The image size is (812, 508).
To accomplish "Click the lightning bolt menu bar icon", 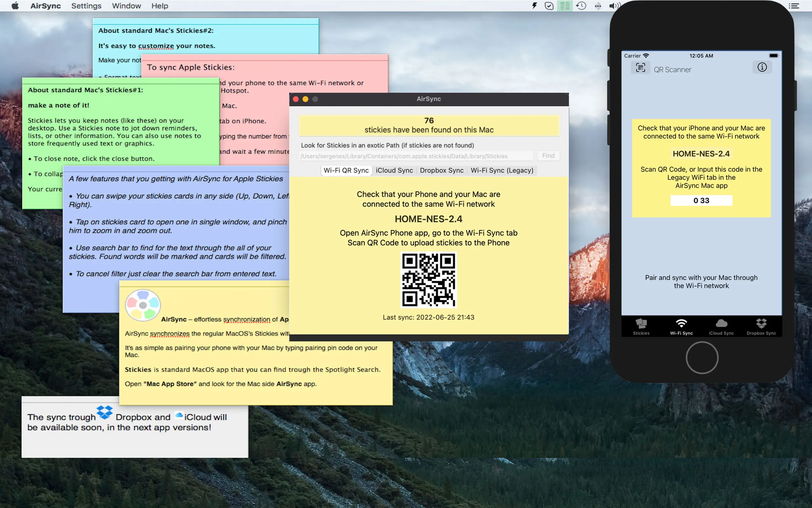I will tap(534, 6).
